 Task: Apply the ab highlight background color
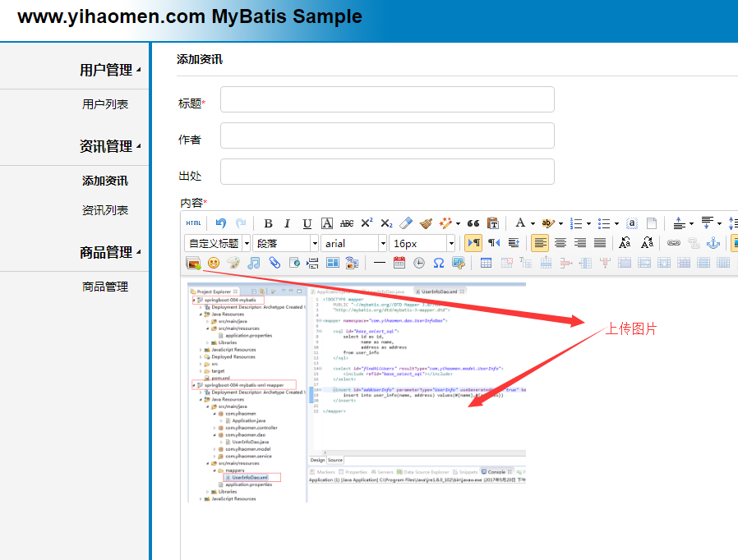coord(548,223)
